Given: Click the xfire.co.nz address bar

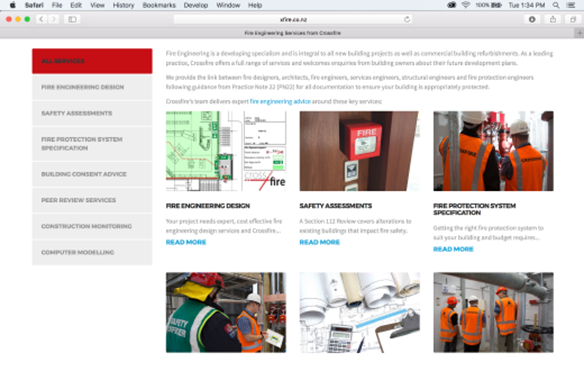Looking at the screenshot, I should pyautogui.click(x=293, y=19).
